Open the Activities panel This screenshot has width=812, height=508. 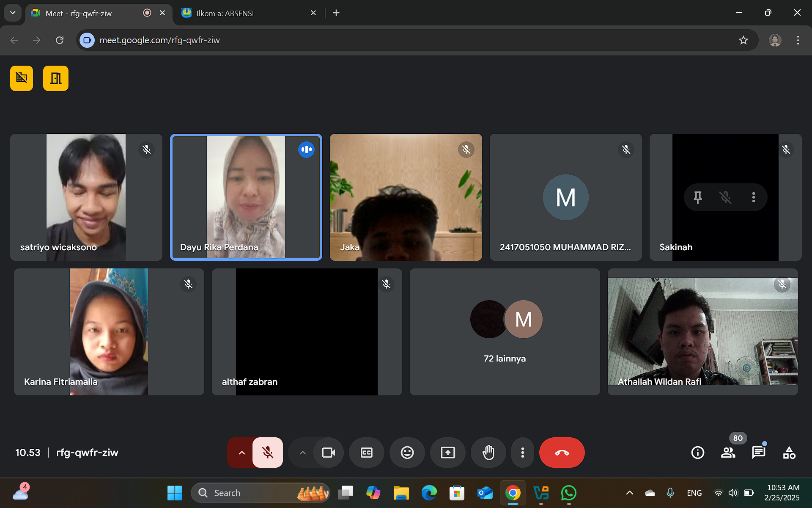point(789,453)
